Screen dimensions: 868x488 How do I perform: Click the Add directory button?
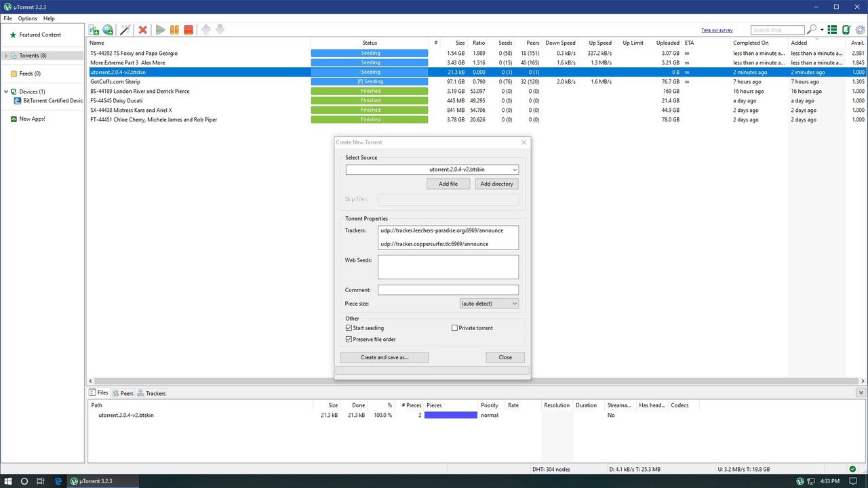pyautogui.click(x=497, y=184)
